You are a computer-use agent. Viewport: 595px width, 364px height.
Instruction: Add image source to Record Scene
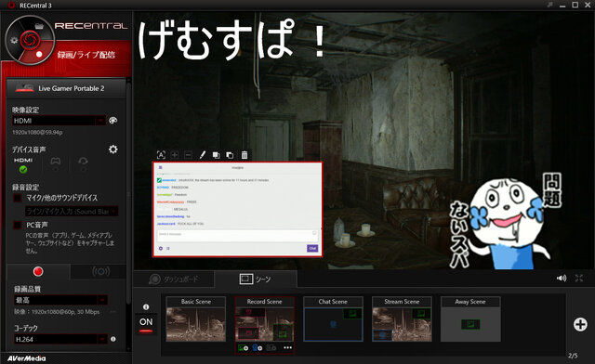coord(244,347)
